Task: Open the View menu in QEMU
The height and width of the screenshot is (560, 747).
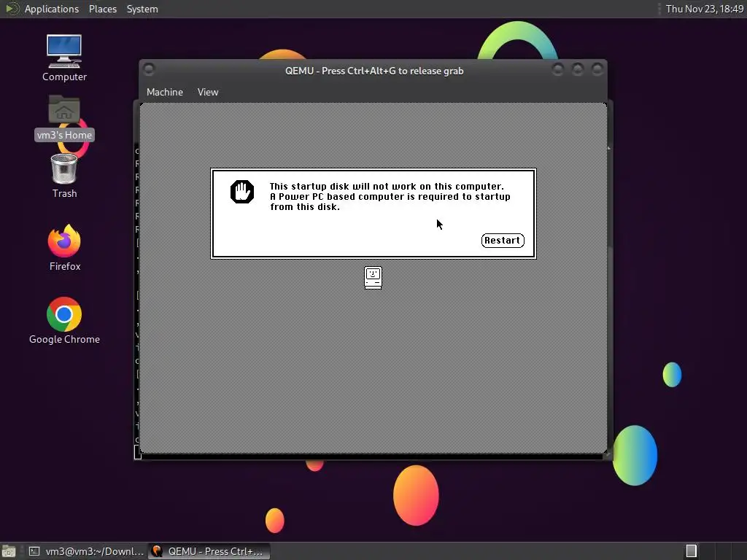Action: [208, 93]
